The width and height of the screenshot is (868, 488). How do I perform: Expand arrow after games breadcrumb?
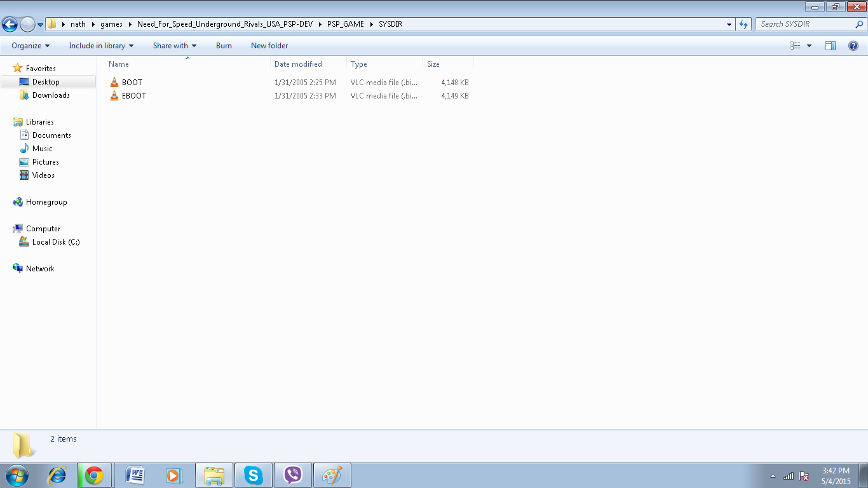click(130, 24)
